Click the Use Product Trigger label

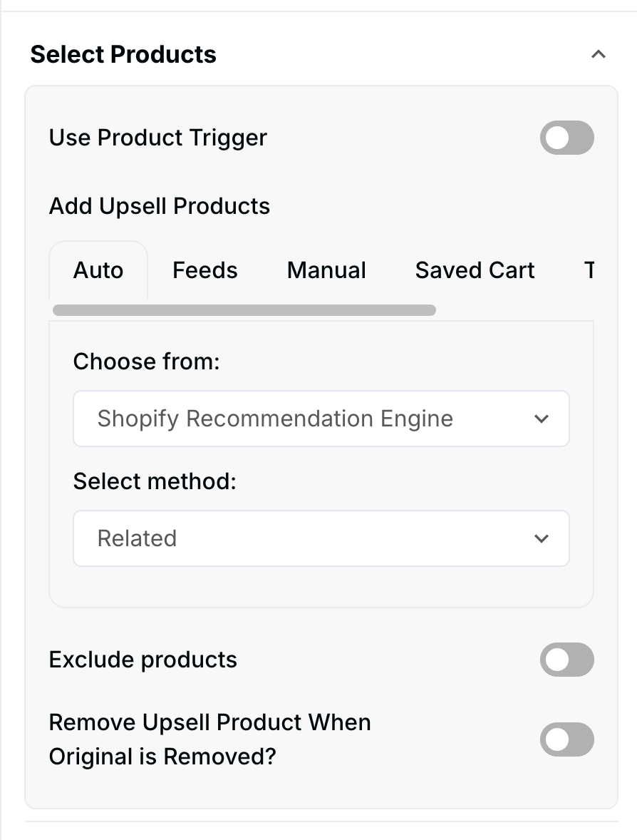coord(158,138)
